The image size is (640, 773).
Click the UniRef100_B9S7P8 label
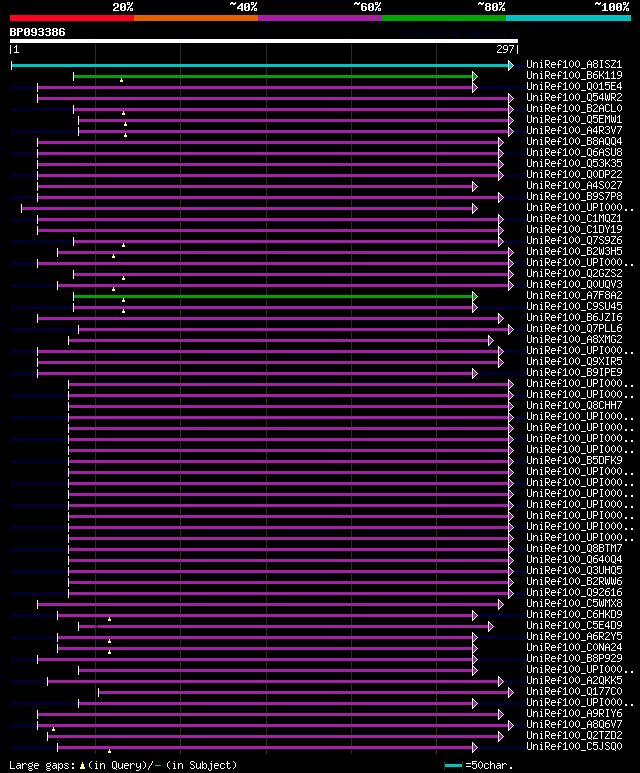click(x=574, y=196)
